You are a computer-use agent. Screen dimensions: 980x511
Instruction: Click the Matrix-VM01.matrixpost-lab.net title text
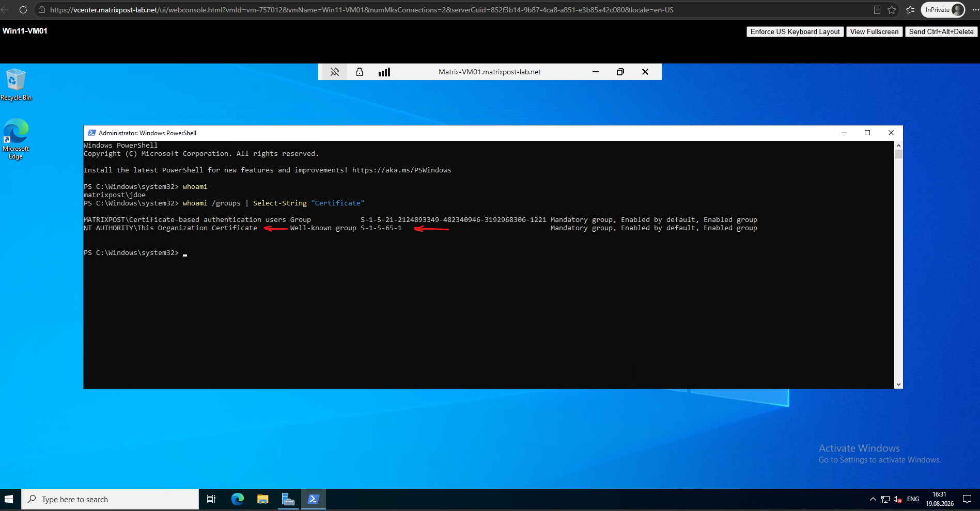[x=489, y=72]
